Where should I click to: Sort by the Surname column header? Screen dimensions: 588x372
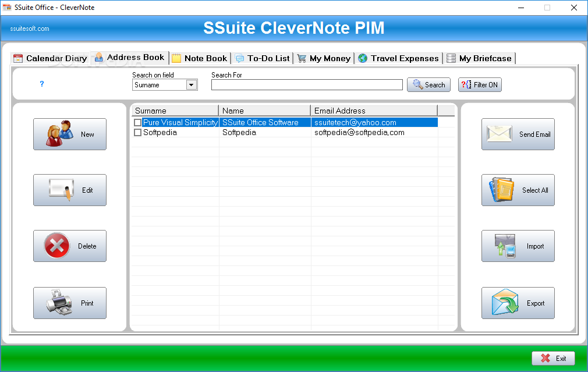click(175, 111)
